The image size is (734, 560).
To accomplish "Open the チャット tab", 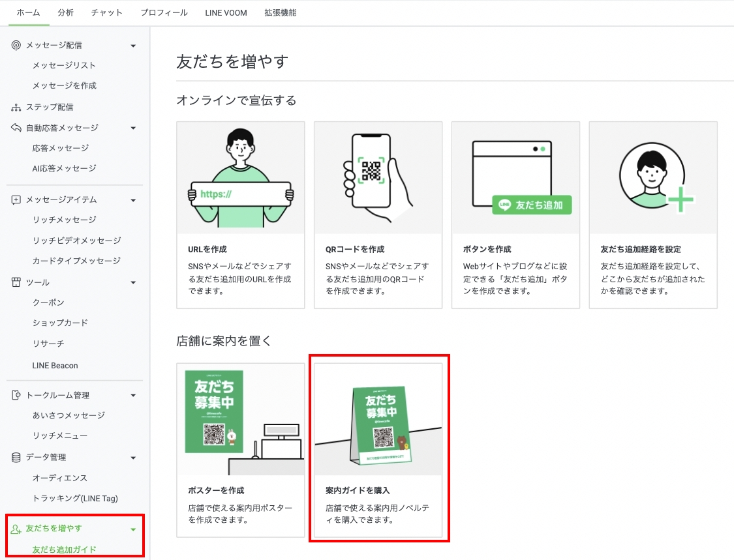I will [107, 12].
